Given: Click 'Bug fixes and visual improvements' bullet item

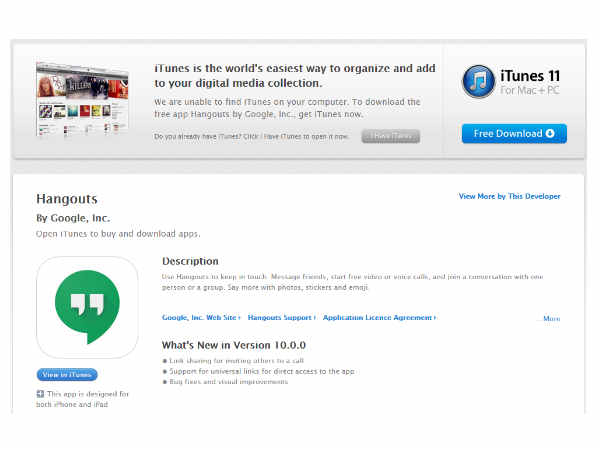Looking at the screenshot, I should [x=228, y=382].
